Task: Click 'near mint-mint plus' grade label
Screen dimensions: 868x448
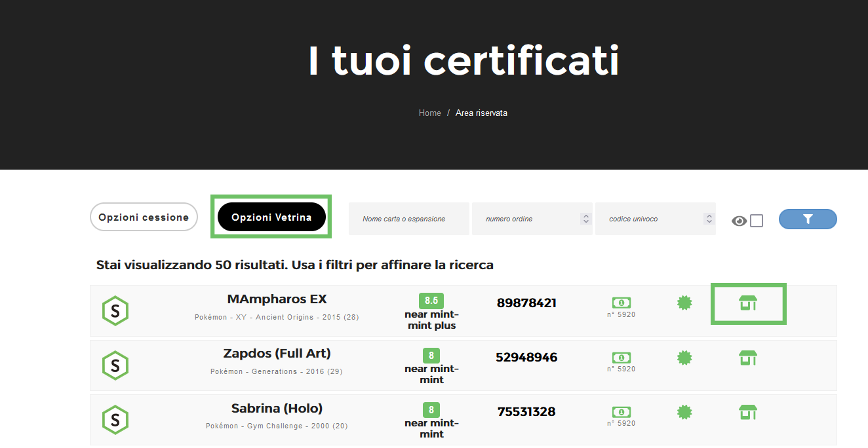Action: (x=431, y=320)
